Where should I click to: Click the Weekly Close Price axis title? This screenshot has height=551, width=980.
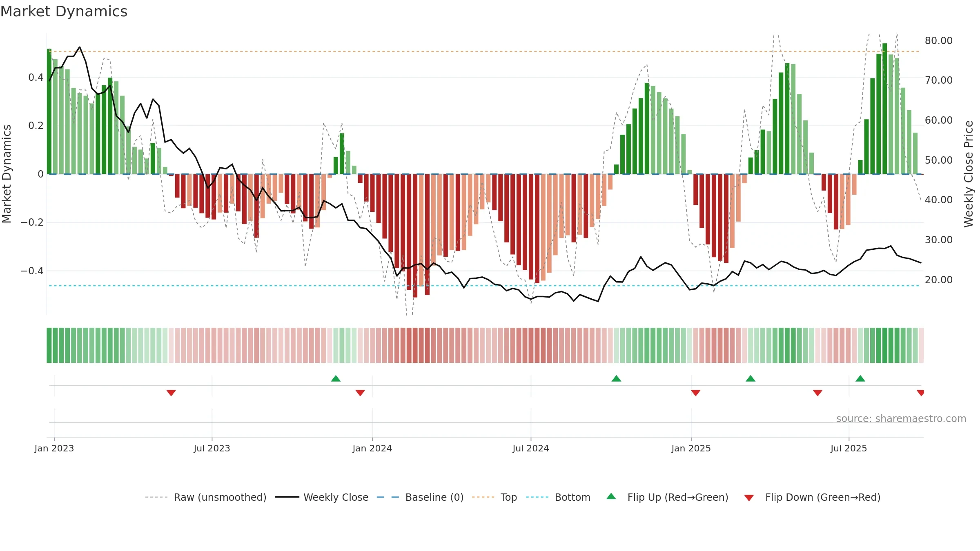[969, 174]
